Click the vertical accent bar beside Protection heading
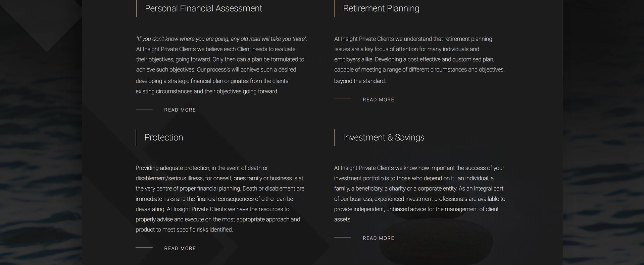This screenshot has width=644, height=265. [x=136, y=137]
